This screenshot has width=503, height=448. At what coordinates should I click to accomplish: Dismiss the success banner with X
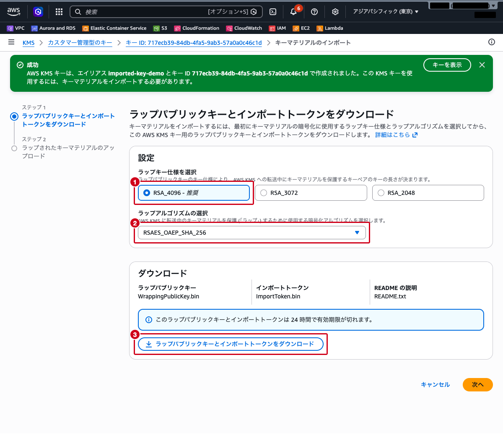coord(482,65)
